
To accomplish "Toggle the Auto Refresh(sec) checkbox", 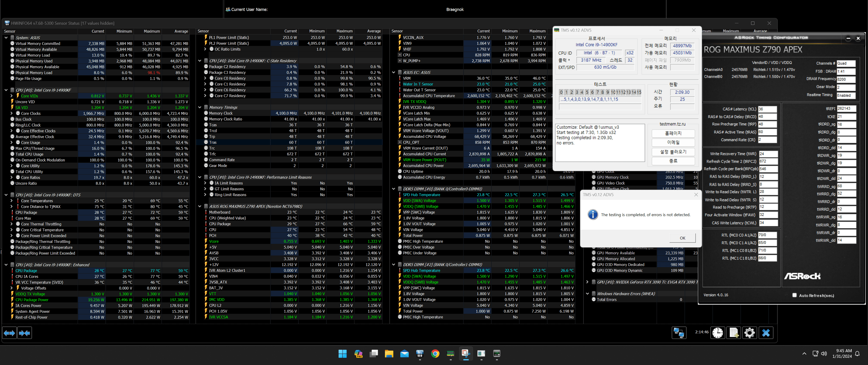I will coord(794,295).
